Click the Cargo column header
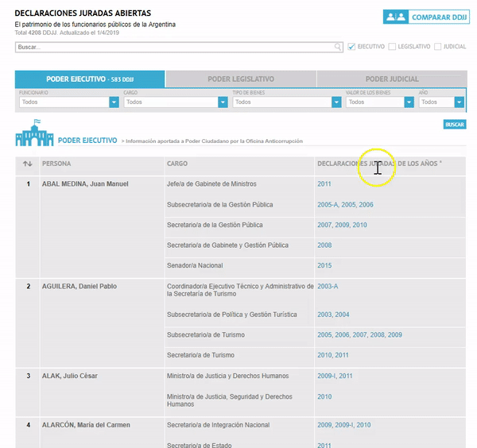Image resolution: width=477 pixels, height=448 pixels. tap(177, 164)
